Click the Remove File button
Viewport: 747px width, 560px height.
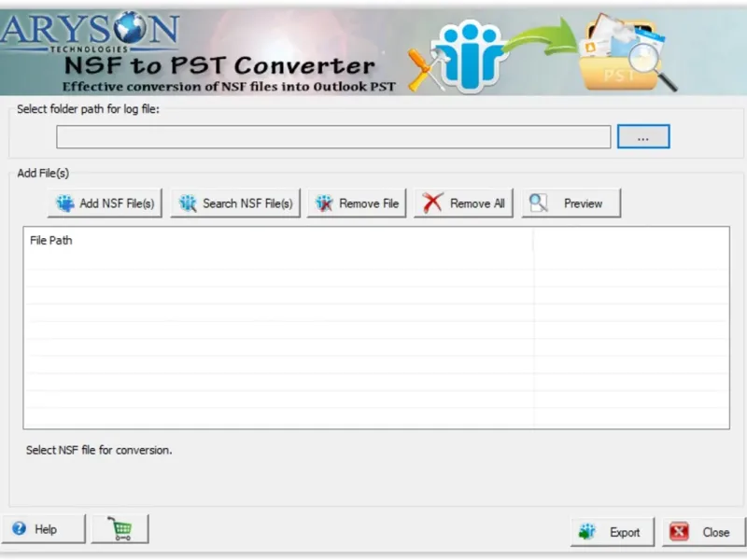[x=357, y=203]
